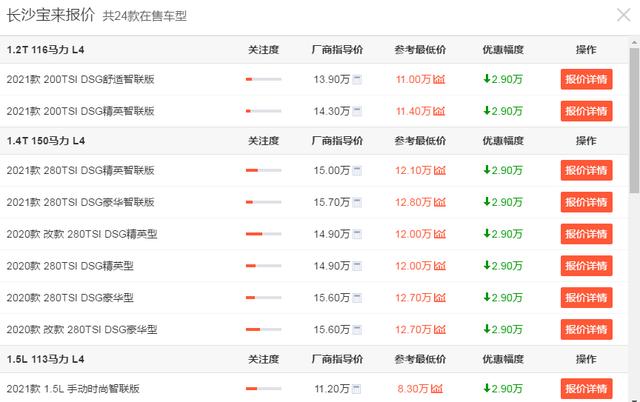View price trend chart icon beside 11.00万
The width and height of the screenshot is (640, 402).
(x=439, y=79)
